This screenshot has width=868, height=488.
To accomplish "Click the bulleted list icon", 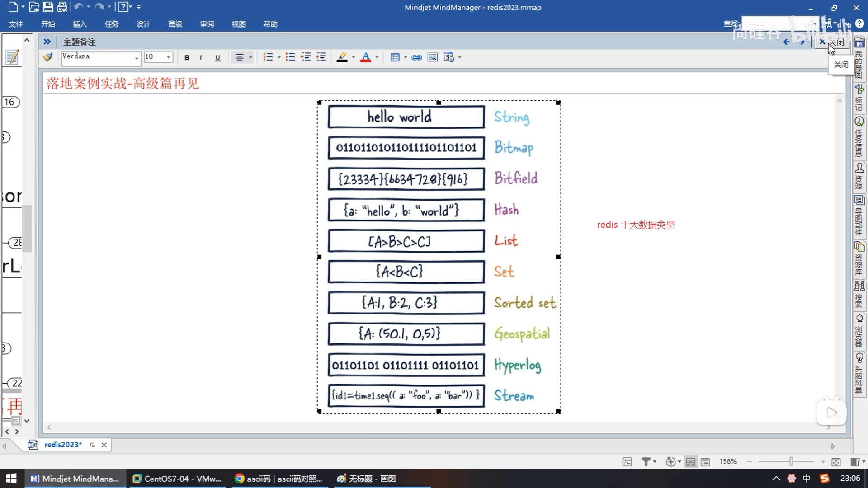I will click(290, 57).
